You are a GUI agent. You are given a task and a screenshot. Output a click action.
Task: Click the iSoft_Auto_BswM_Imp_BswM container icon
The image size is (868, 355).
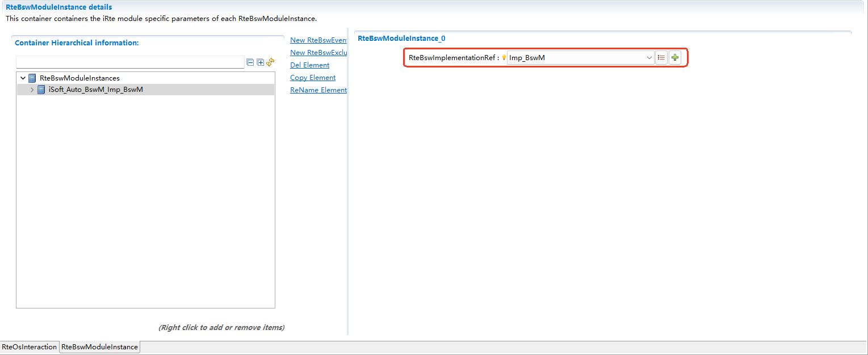pyautogui.click(x=41, y=90)
